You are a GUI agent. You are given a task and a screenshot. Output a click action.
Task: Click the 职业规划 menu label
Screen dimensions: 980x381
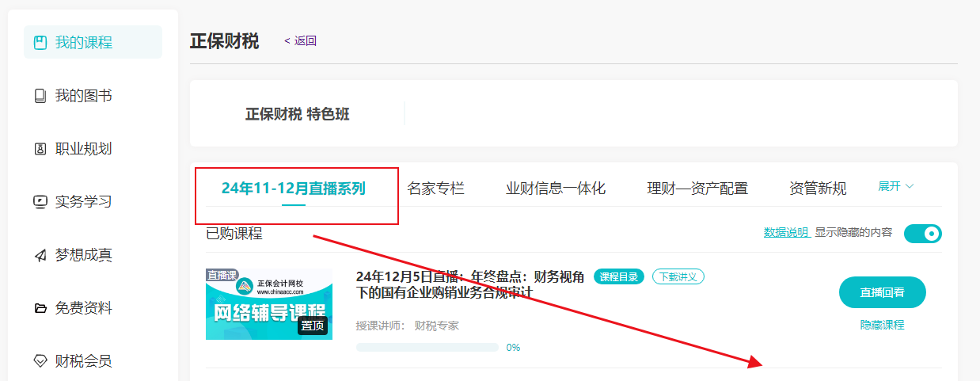pyautogui.click(x=84, y=149)
